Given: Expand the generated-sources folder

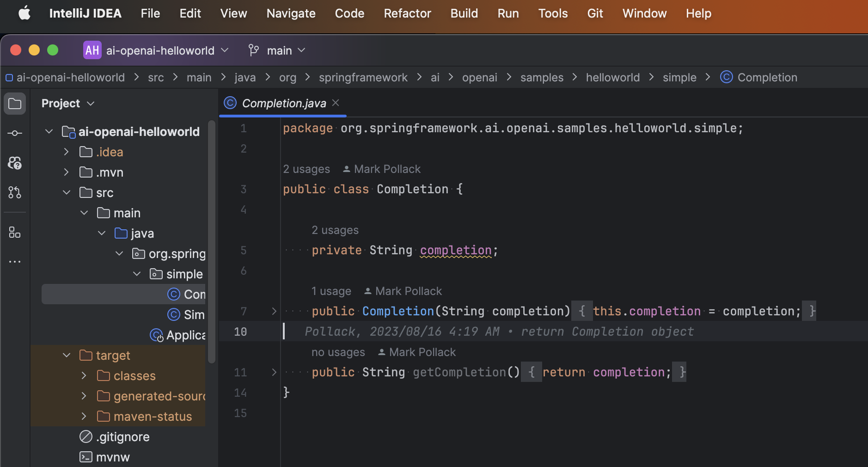Looking at the screenshot, I should (x=84, y=396).
